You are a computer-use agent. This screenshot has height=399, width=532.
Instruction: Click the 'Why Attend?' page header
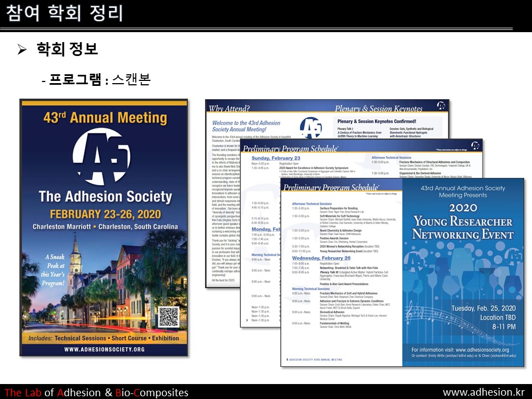[229, 109]
